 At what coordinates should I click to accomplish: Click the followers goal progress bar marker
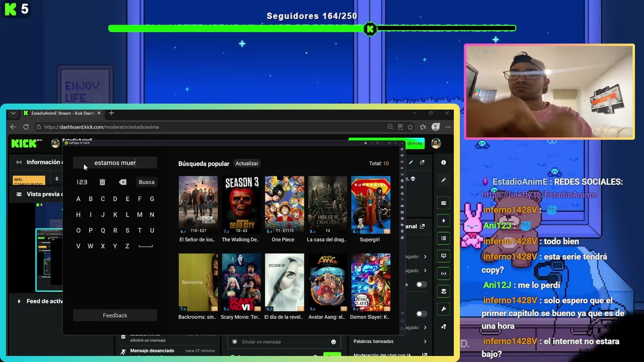370,29
